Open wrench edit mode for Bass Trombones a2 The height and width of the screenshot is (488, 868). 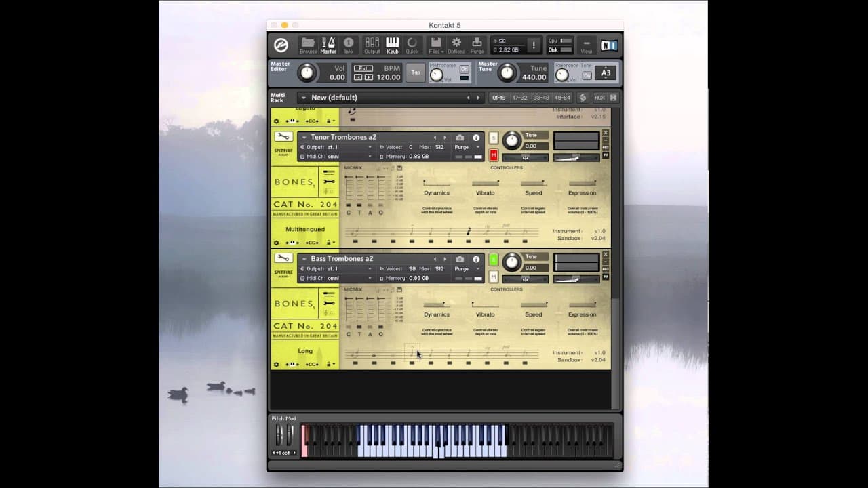pyautogui.click(x=283, y=258)
